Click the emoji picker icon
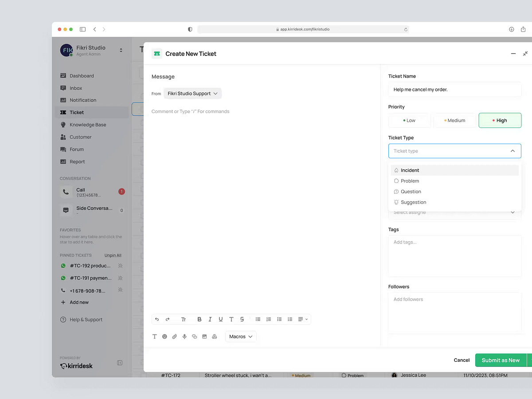 click(x=164, y=336)
